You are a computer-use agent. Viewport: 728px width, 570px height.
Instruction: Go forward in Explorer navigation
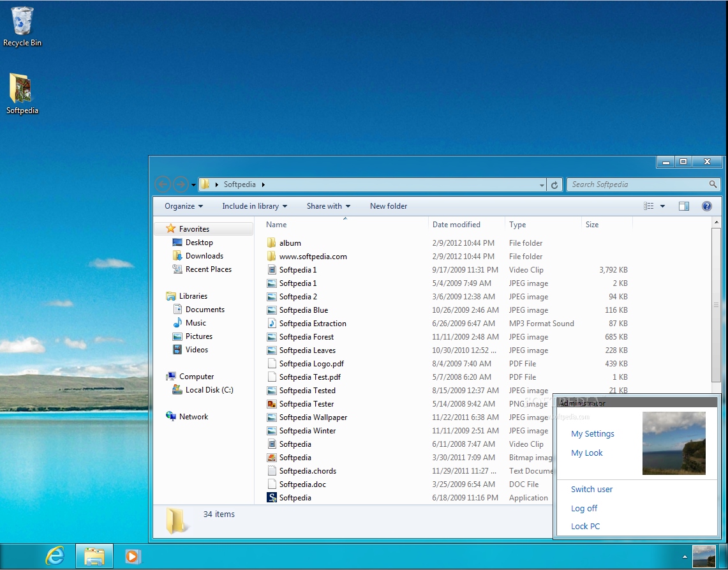181,184
